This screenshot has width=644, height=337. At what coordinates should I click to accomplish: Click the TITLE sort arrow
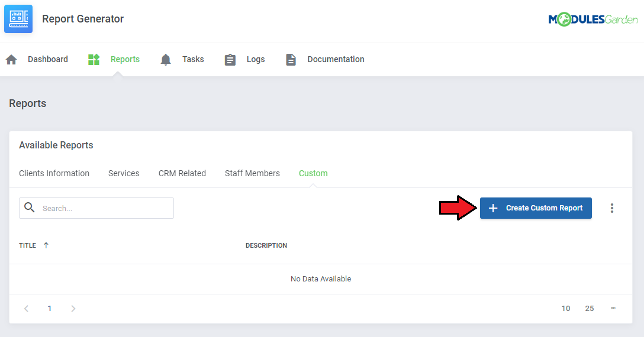pyautogui.click(x=46, y=245)
